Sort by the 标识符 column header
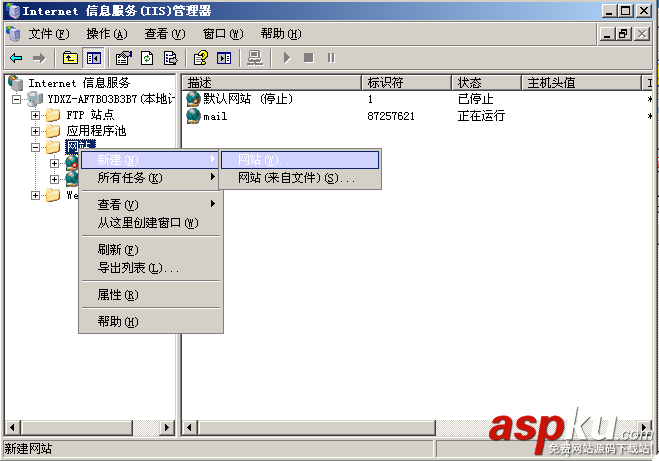Viewport: 659px width, 461px height. [407, 83]
